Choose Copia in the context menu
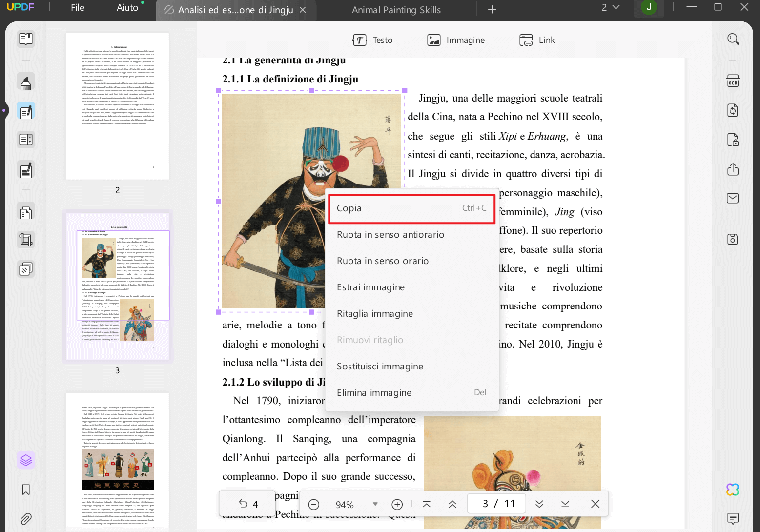The width and height of the screenshot is (760, 532). point(412,208)
